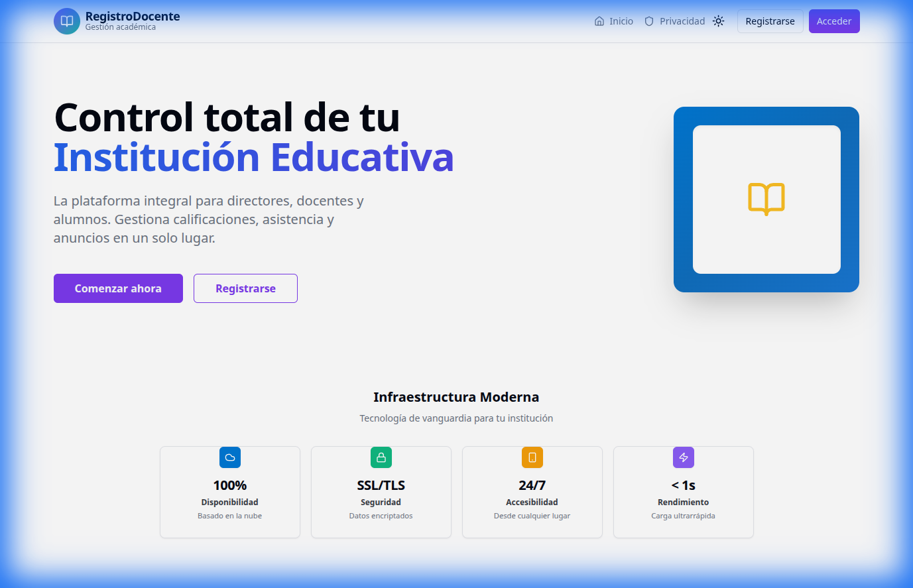The width and height of the screenshot is (913, 588).
Task: Click the house icon next to Inicio
Action: (x=598, y=21)
